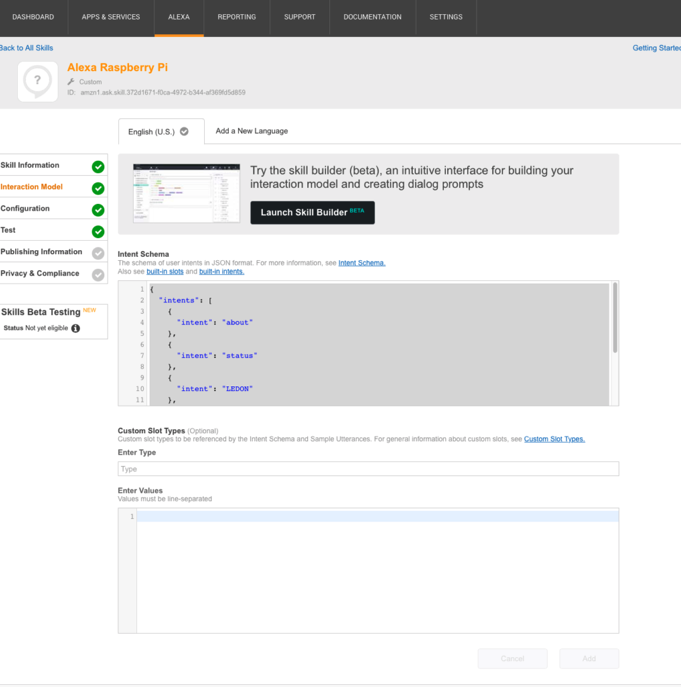This screenshot has height=687, width=681.
Task: Follow the Custom Slot Types link
Action: (x=554, y=439)
